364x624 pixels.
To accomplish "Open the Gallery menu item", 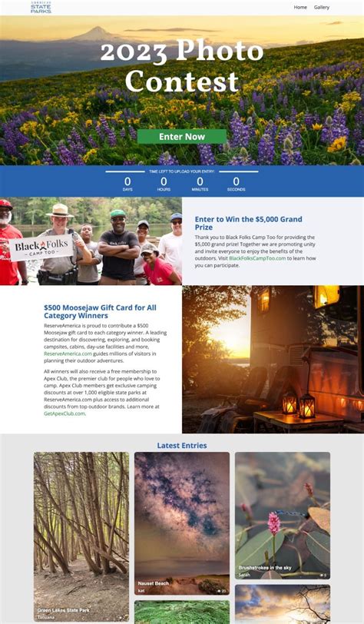I will click(322, 7).
